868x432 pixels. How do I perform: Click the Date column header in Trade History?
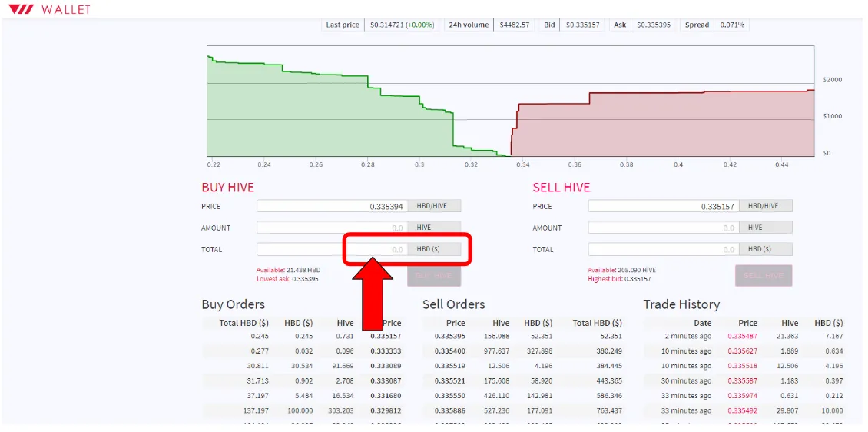tap(703, 323)
